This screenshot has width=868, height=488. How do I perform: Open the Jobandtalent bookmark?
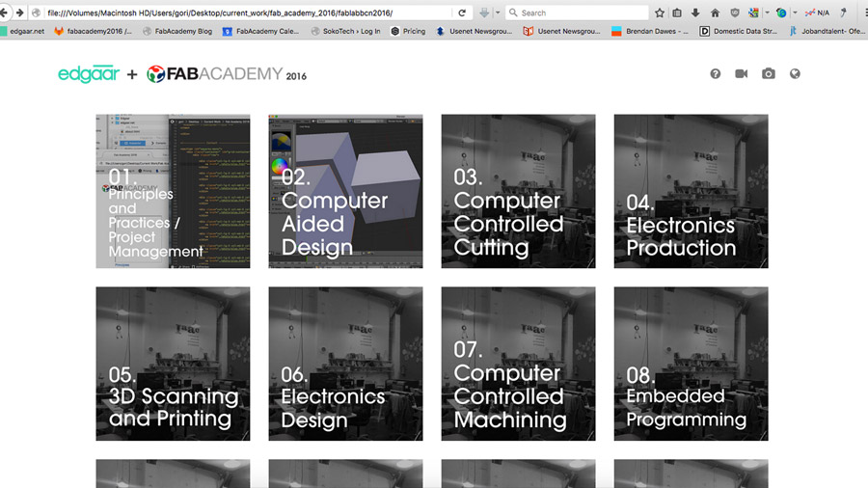click(827, 32)
